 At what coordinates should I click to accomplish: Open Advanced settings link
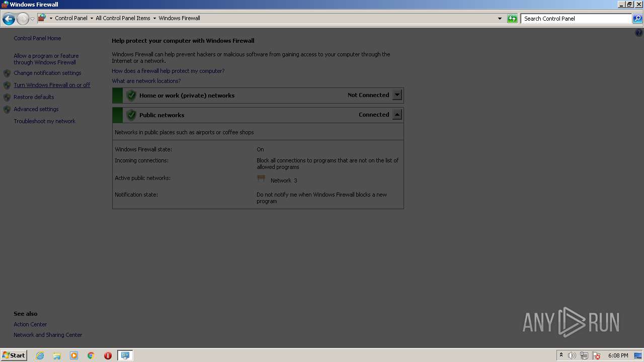[x=36, y=109]
